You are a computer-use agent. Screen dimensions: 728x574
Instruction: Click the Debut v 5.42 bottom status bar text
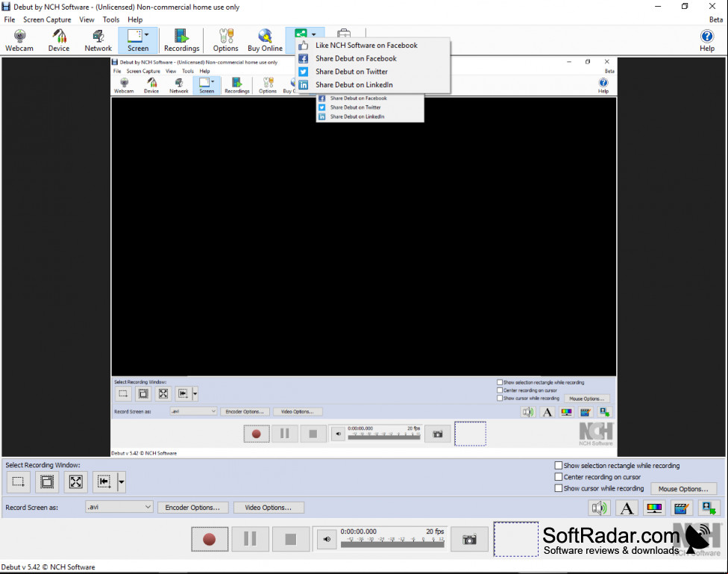pyautogui.click(x=48, y=567)
